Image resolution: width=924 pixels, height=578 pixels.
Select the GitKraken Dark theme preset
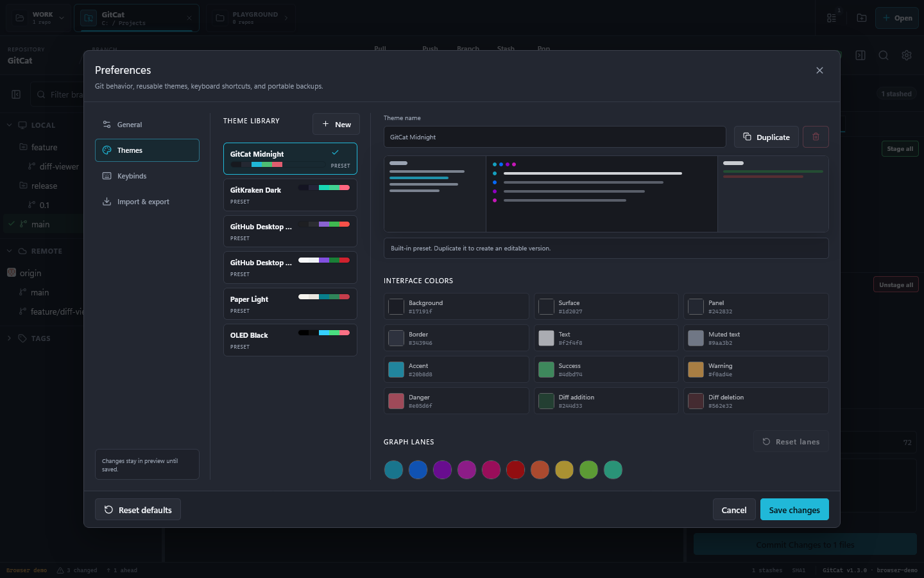click(x=290, y=195)
